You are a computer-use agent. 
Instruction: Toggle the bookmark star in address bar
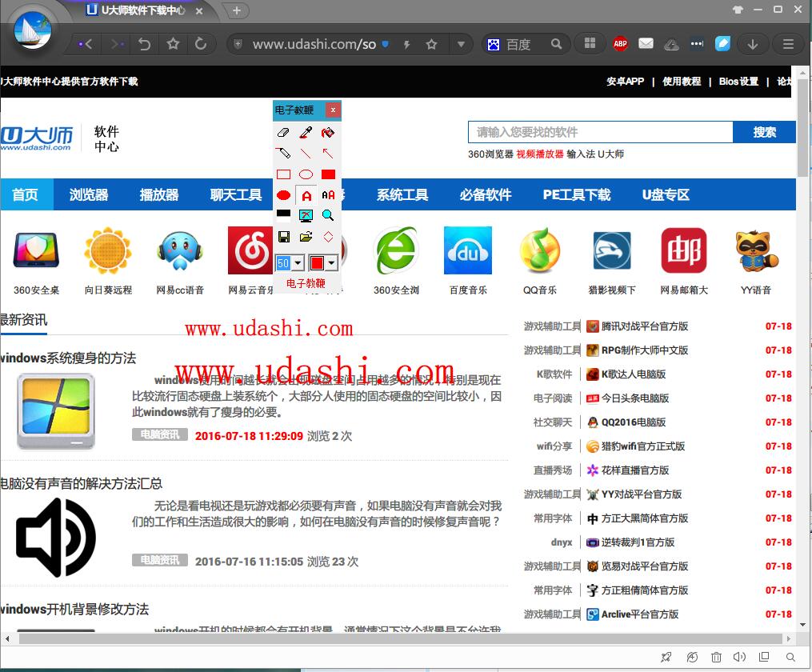432,44
